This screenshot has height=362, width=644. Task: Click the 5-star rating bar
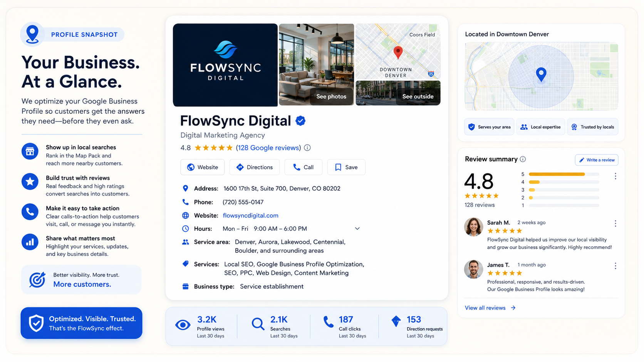pyautogui.click(x=564, y=174)
